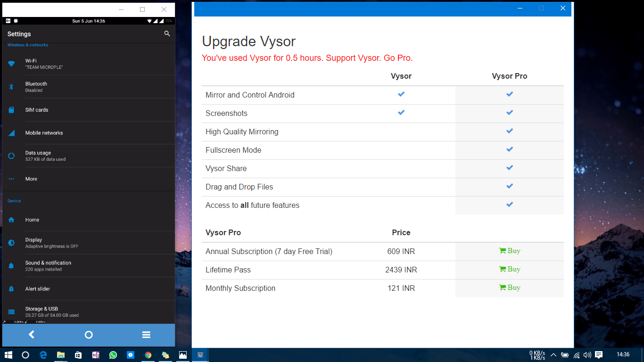Launch WhatsApp from the taskbar
The image size is (644, 362).
[113, 355]
